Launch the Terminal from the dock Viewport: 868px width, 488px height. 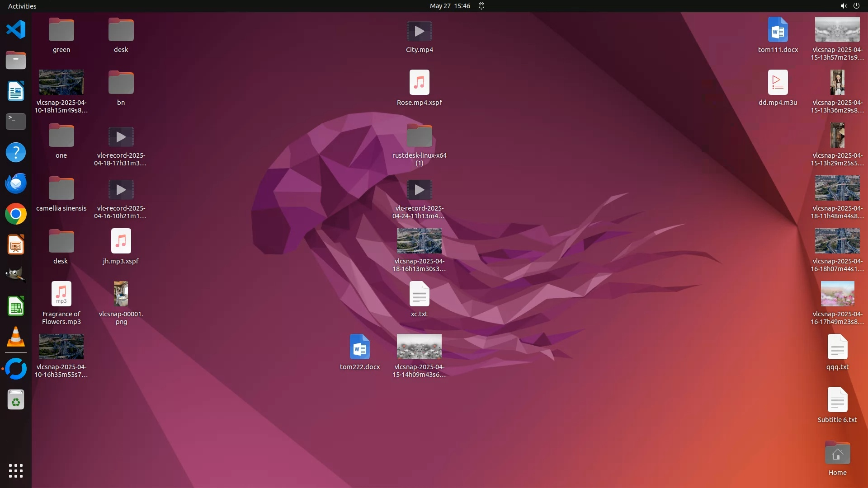click(x=16, y=122)
